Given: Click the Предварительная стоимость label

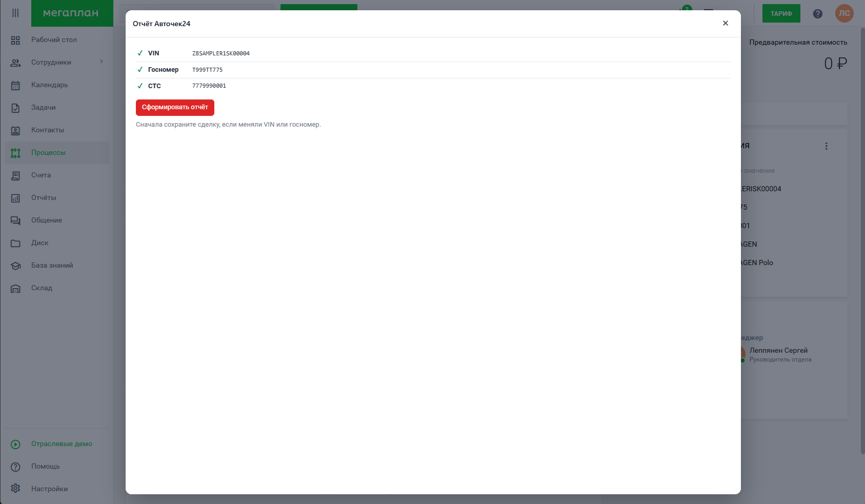Looking at the screenshot, I should (x=798, y=43).
